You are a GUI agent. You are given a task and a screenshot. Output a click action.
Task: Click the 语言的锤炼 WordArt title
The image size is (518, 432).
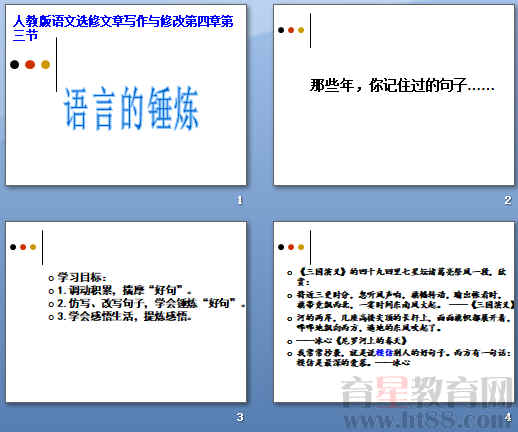131,108
